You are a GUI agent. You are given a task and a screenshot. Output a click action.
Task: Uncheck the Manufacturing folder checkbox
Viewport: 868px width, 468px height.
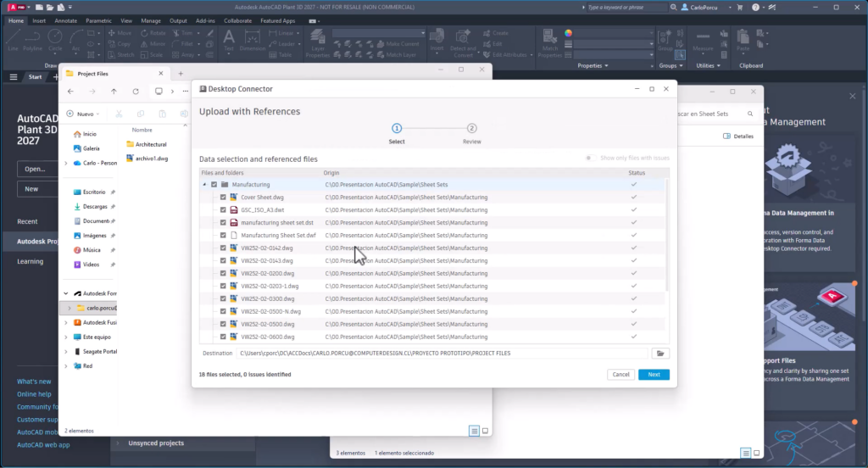(214, 185)
